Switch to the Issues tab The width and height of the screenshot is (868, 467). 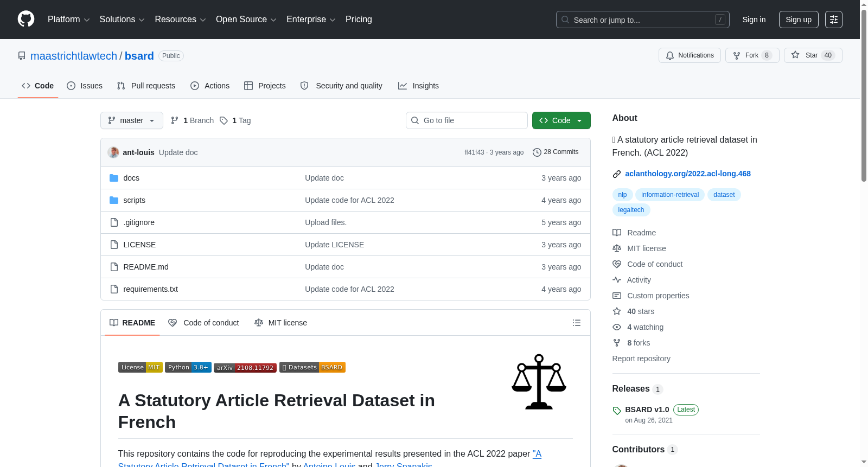pyautogui.click(x=85, y=86)
